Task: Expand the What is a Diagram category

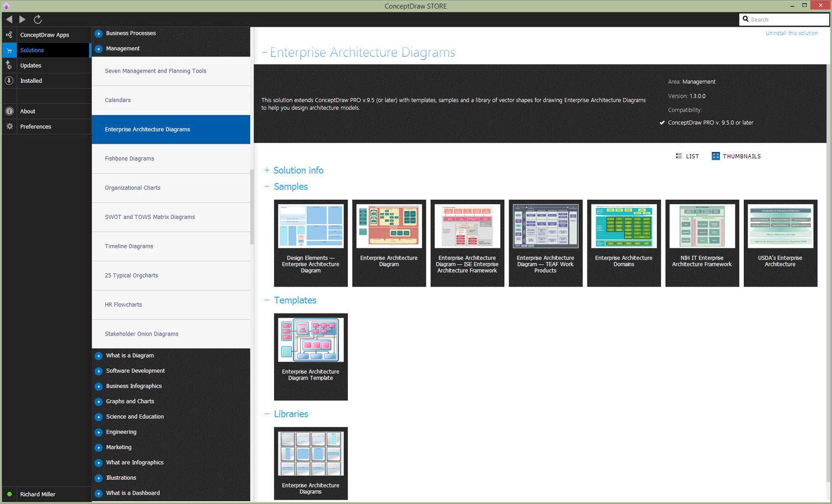Action: (99, 356)
